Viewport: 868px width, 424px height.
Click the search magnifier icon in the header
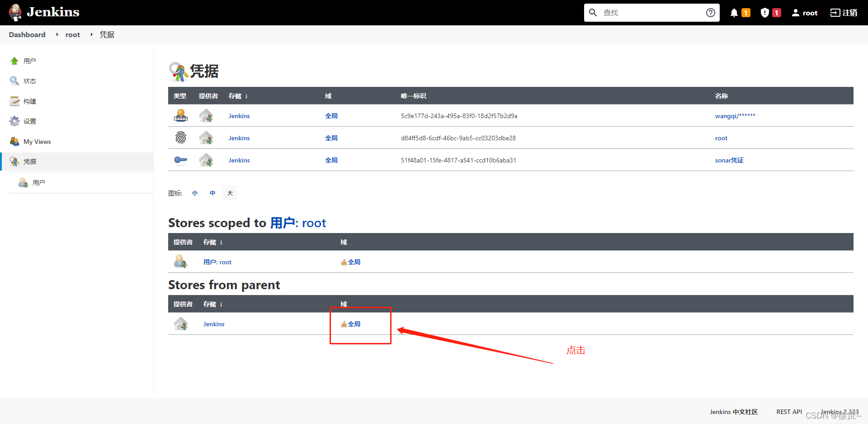tap(593, 13)
